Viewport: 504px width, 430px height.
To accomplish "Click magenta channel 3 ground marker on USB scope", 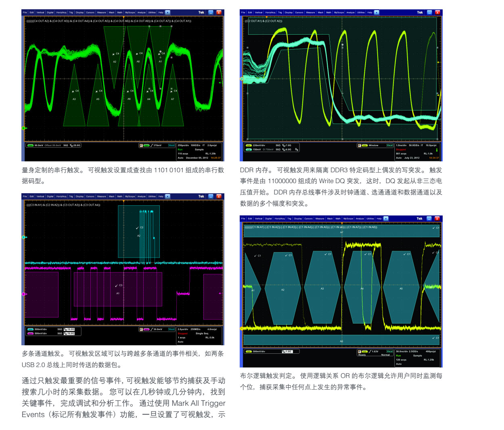I will pyautogui.click(x=23, y=294).
